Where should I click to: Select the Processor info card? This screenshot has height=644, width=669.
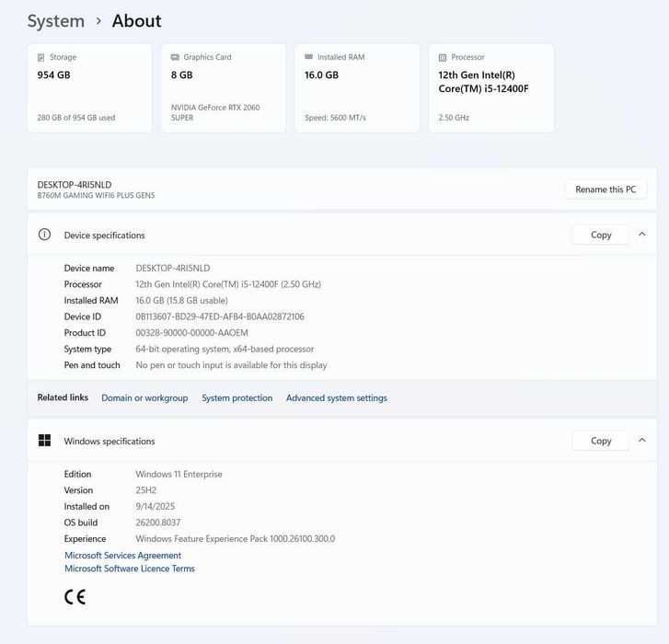(x=491, y=88)
